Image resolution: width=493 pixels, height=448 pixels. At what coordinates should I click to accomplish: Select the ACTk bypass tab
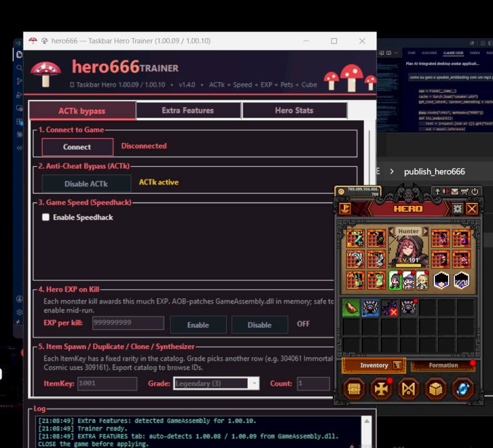click(x=83, y=111)
